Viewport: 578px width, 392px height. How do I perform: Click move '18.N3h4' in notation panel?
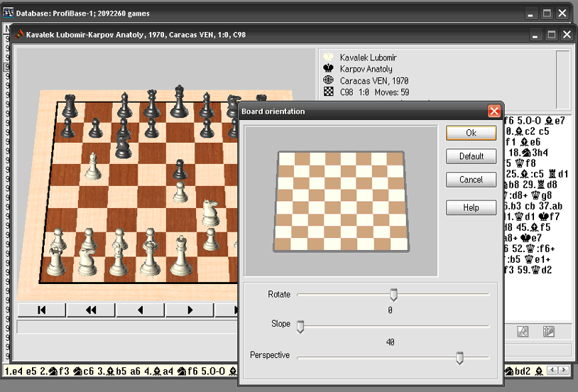(528, 152)
